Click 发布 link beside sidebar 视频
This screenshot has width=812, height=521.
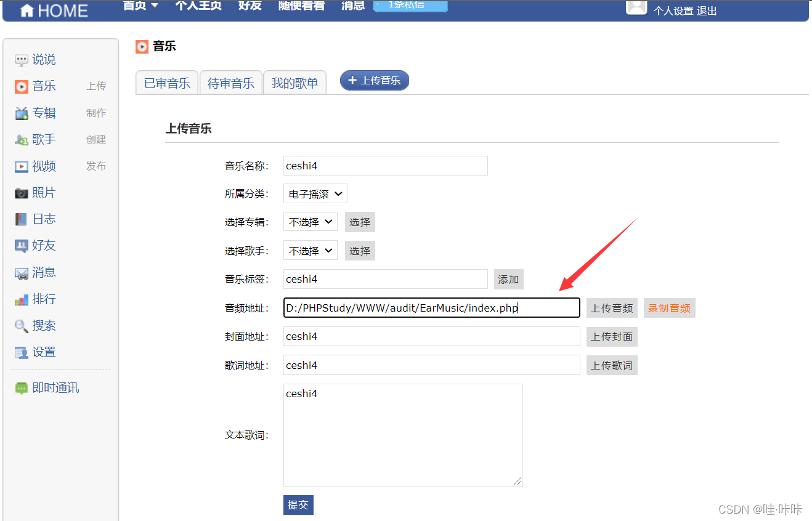96,166
